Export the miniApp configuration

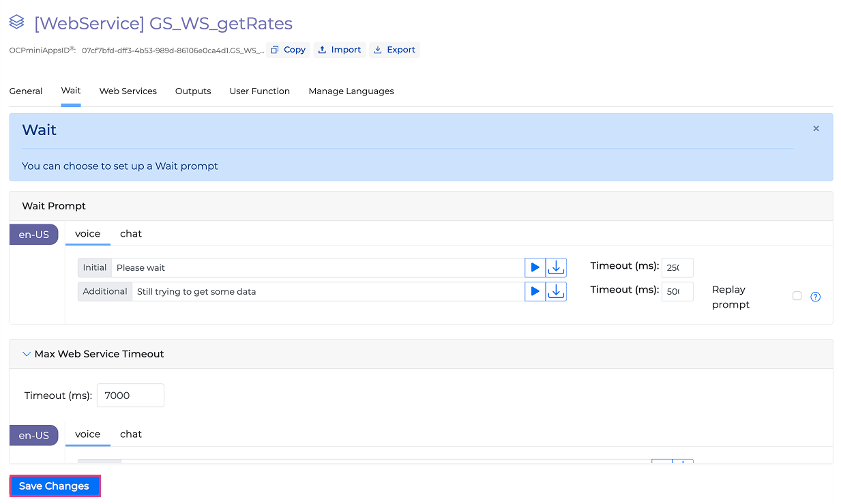(394, 50)
